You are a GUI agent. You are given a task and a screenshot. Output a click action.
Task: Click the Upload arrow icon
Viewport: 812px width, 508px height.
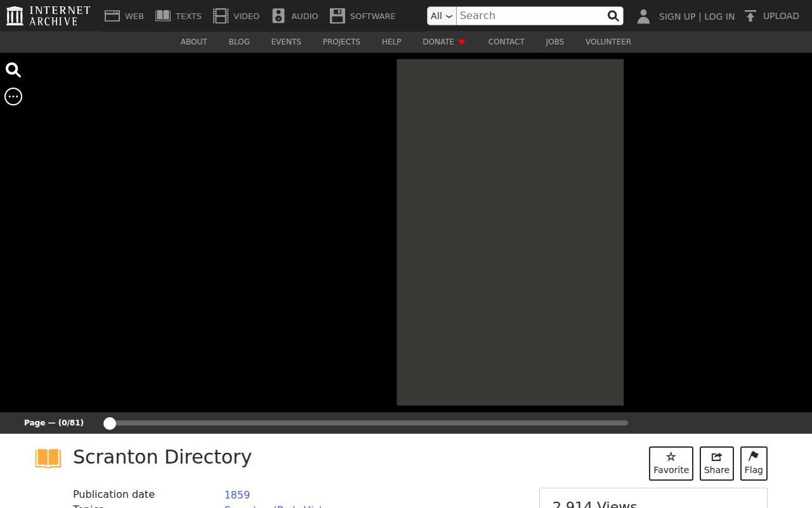(750, 16)
